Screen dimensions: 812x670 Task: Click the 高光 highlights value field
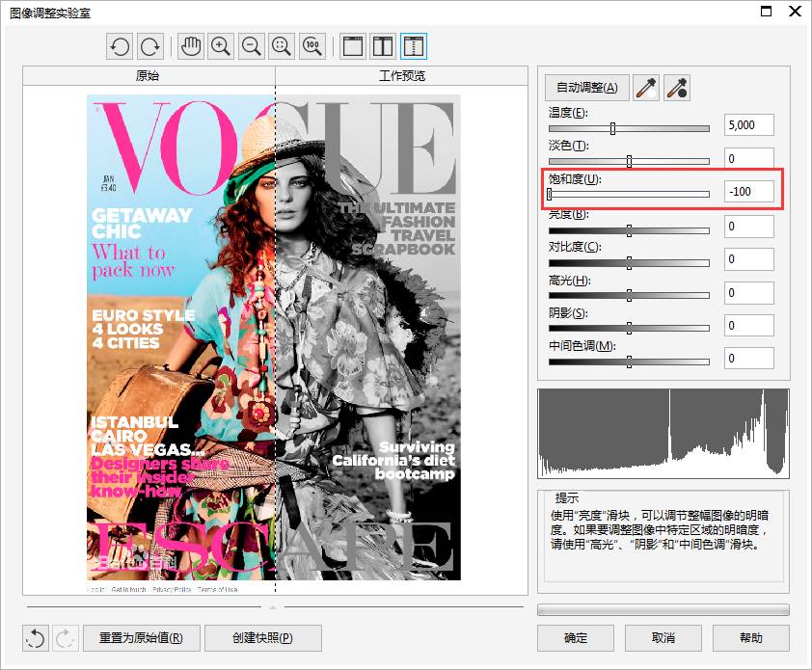coord(748,292)
